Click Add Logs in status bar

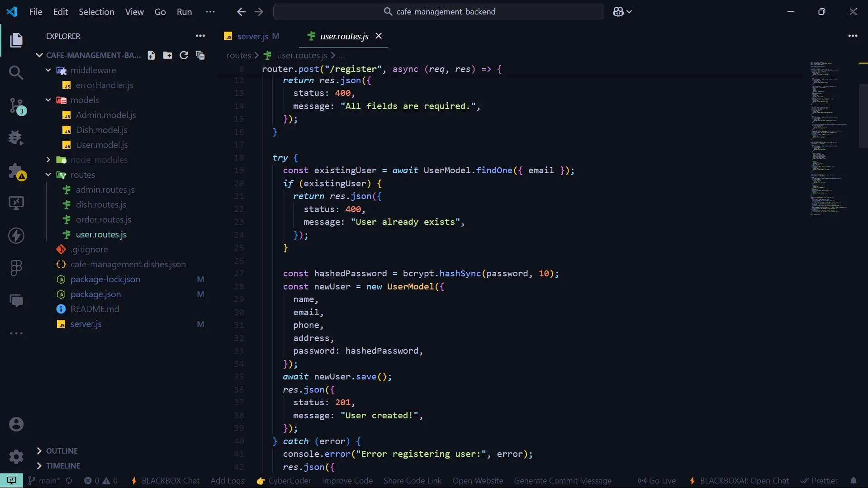coord(228,481)
